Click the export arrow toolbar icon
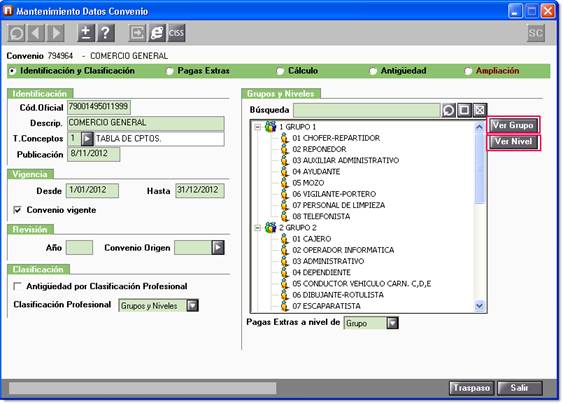The image size is (563, 404). pos(137,33)
